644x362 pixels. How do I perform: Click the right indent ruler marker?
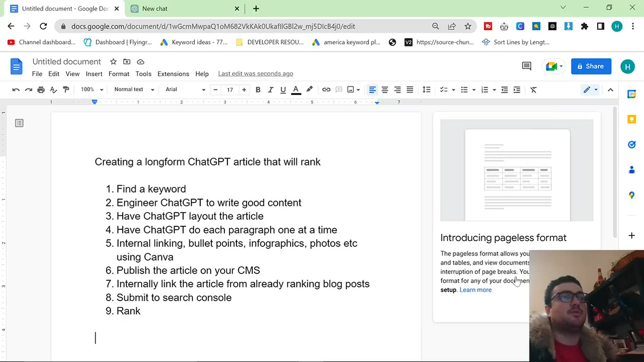tap(377, 103)
